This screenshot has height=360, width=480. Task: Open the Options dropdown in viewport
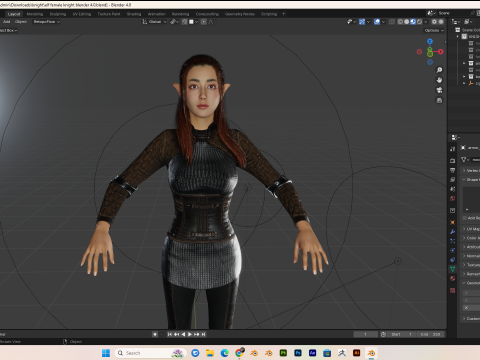[434, 30]
